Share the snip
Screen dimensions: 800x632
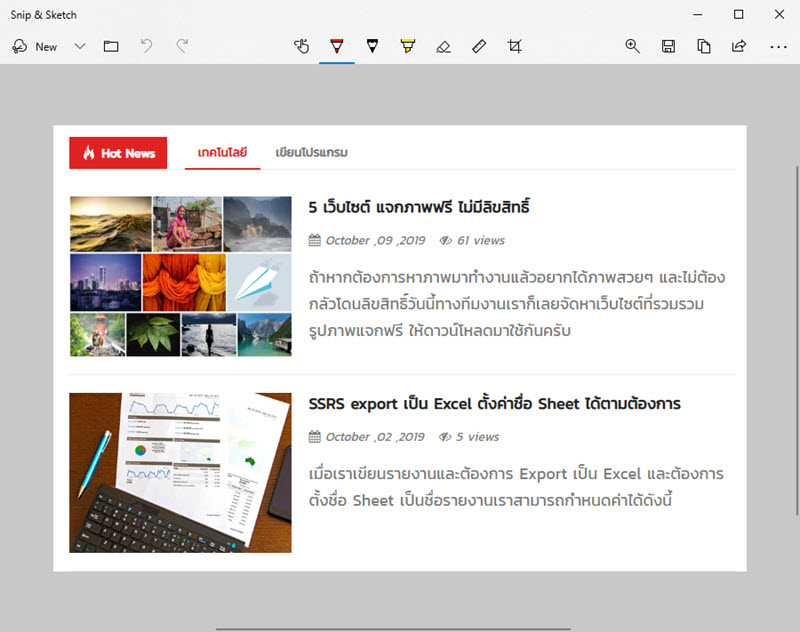pyautogui.click(x=739, y=46)
